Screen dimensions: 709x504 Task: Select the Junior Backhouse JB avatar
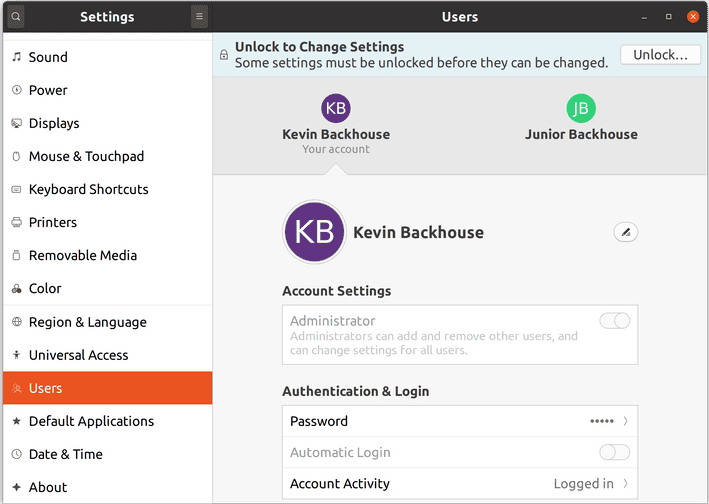click(581, 108)
